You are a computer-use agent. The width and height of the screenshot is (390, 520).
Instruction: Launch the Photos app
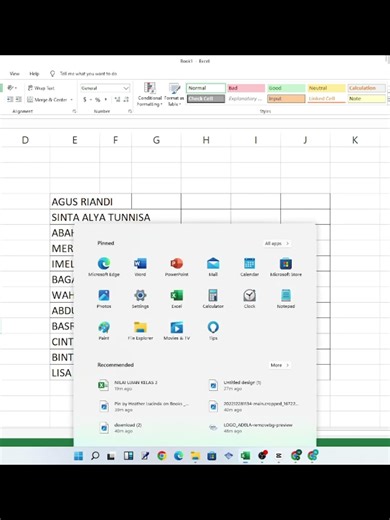(104, 298)
